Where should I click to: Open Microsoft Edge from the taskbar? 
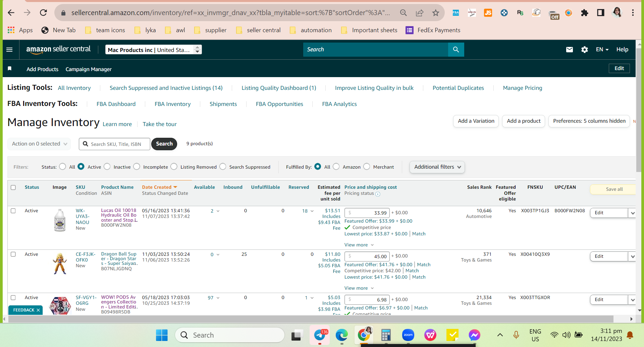pyautogui.click(x=342, y=335)
